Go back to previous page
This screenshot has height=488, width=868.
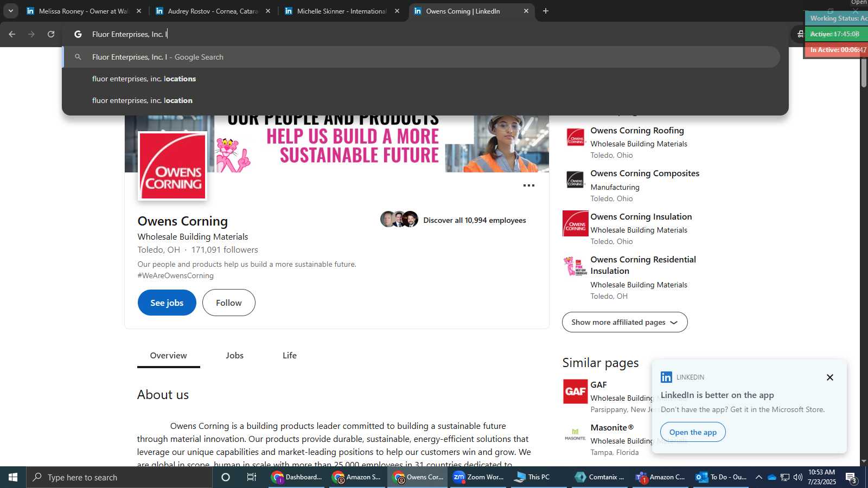click(x=12, y=34)
